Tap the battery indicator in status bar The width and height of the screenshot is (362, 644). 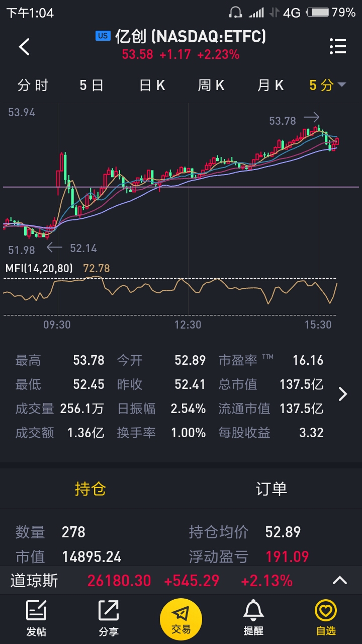tap(318, 12)
